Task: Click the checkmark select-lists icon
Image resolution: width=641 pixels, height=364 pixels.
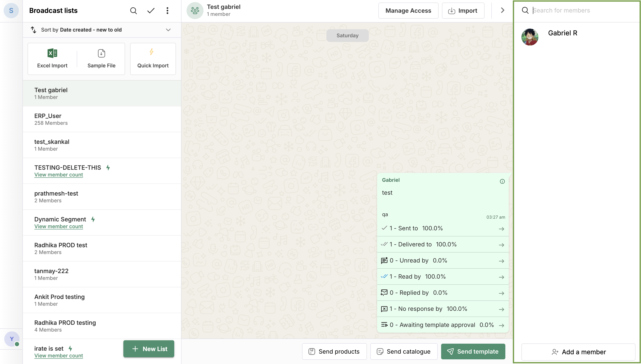Action: tap(151, 11)
